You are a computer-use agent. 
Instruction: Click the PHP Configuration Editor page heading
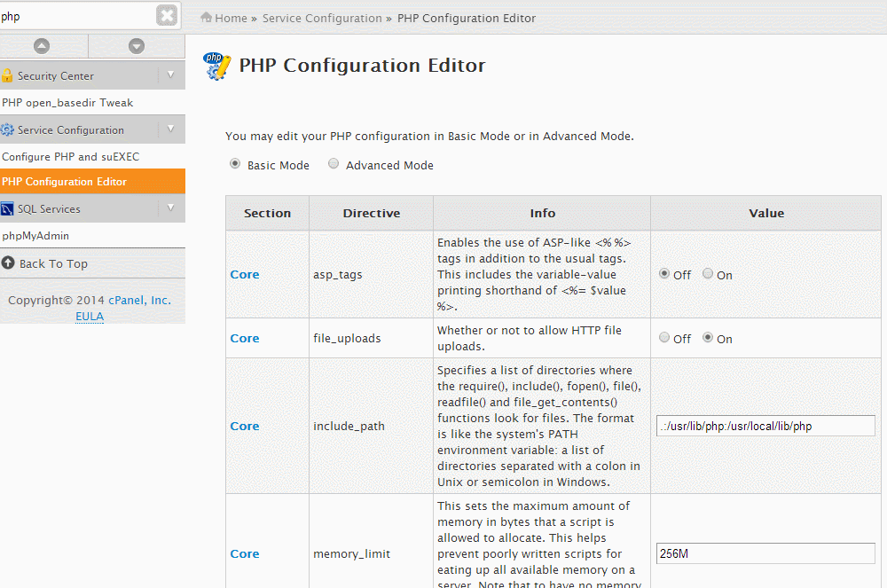pos(362,66)
